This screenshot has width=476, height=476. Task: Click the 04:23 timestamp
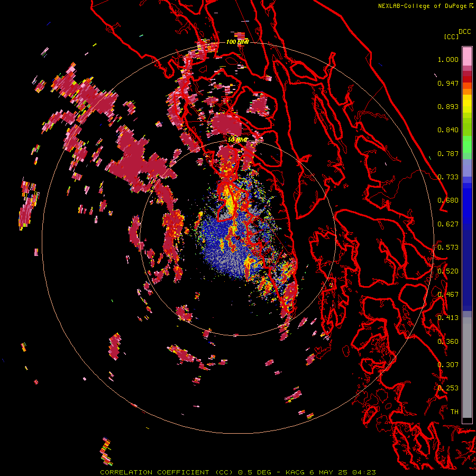coord(364,472)
